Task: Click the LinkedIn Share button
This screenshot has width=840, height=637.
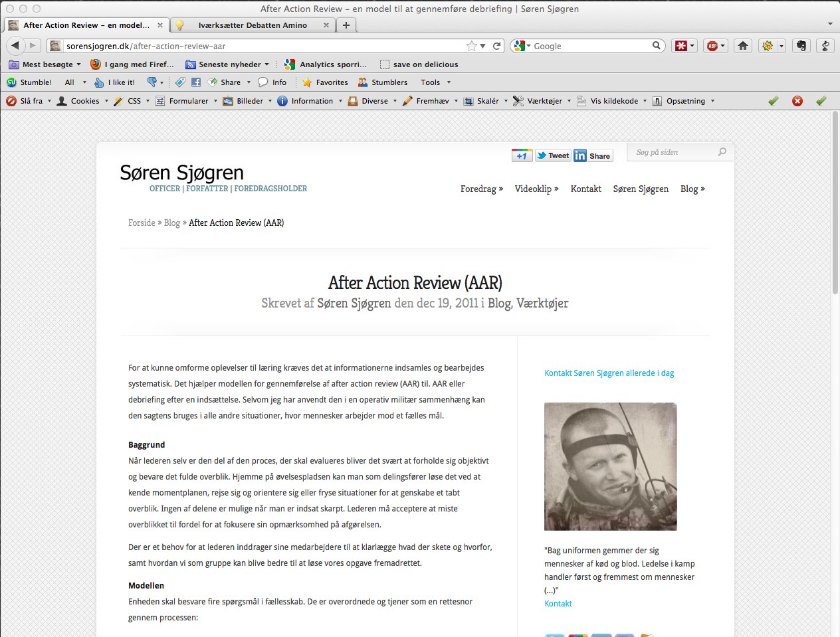Action: (592, 155)
